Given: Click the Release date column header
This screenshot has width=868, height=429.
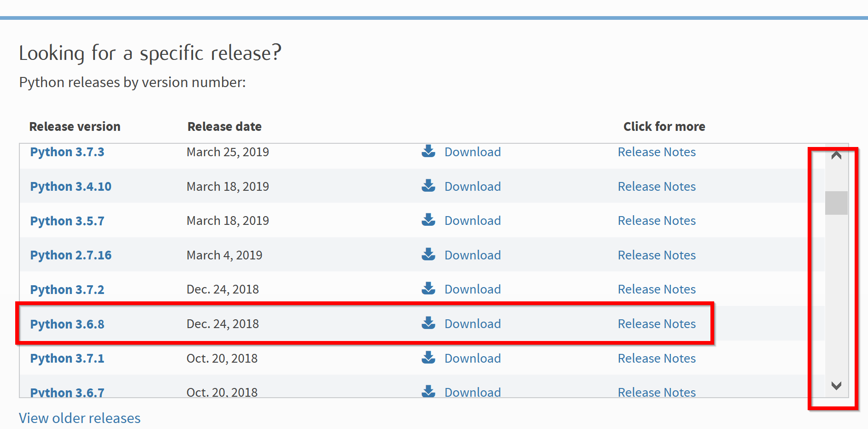Looking at the screenshot, I should (x=224, y=126).
